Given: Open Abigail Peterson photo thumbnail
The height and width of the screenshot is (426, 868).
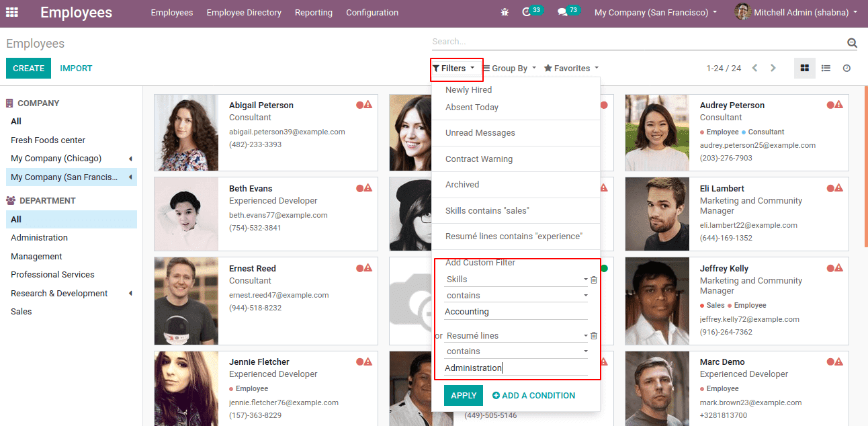Looking at the screenshot, I should 186,132.
